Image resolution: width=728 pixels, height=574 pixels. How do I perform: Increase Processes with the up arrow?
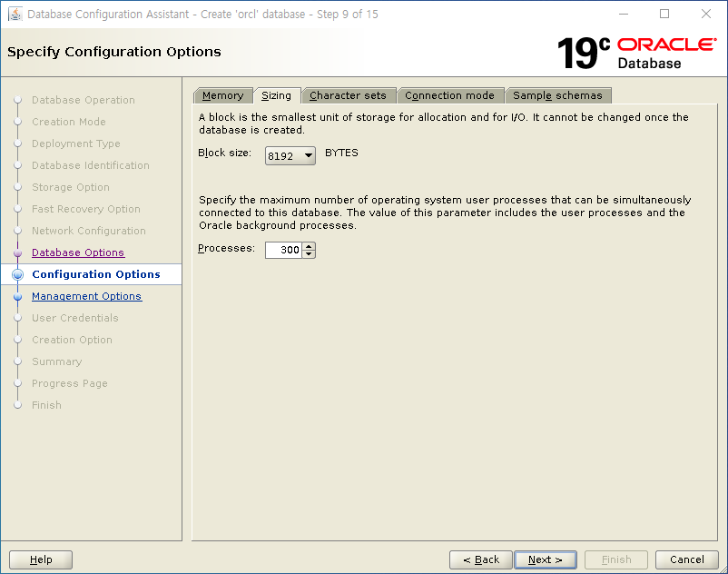click(x=309, y=245)
